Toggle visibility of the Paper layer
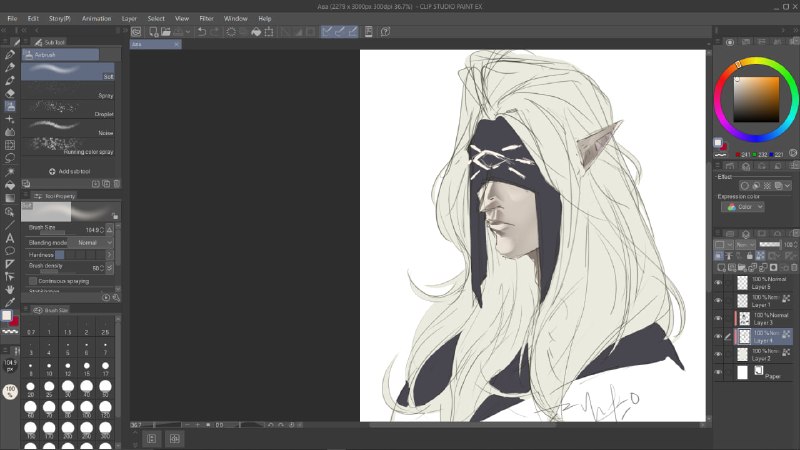Viewport: 800px width, 450px height. 718,372
